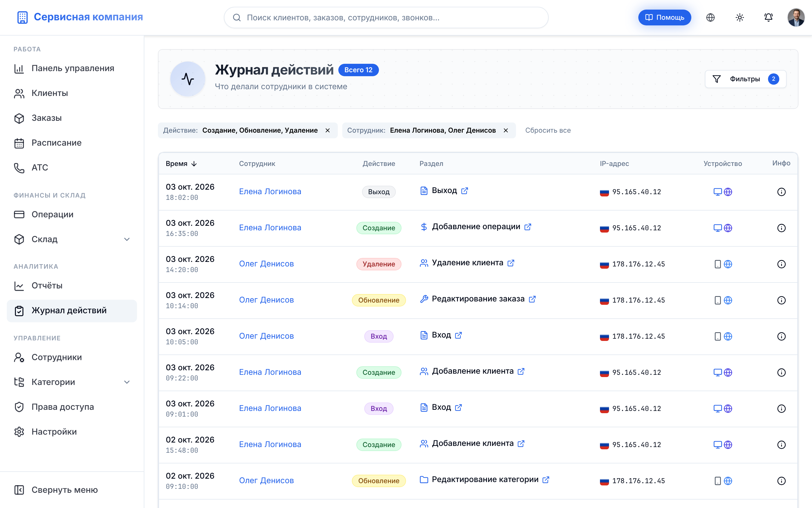Viewport: 812px width, 508px height.
Task: Open the Фильтры panel
Action: 745,79
